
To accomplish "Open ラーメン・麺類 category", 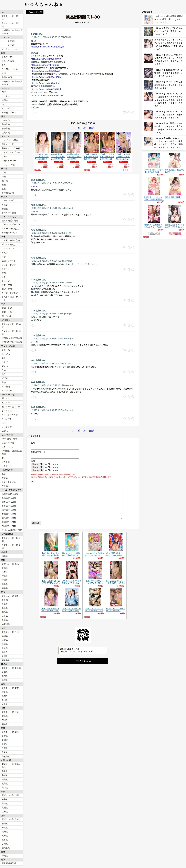I will pos(12,213).
